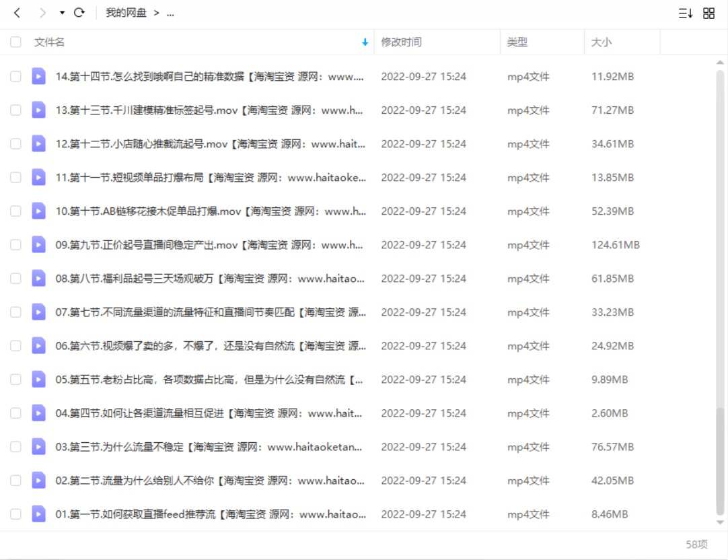Select file name 01.第一节.如何获取直播feed
Image resolution: width=728 pixels, height=560 pixels.
(211, 514)
